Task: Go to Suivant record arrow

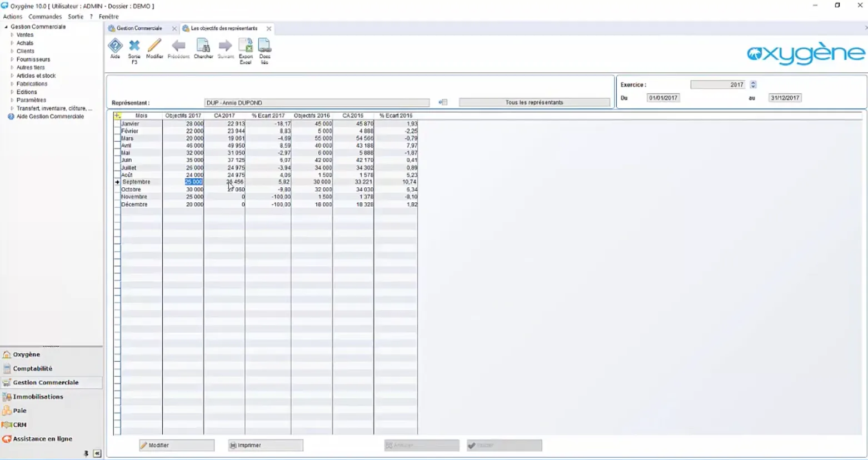Action: pos(226,48)
